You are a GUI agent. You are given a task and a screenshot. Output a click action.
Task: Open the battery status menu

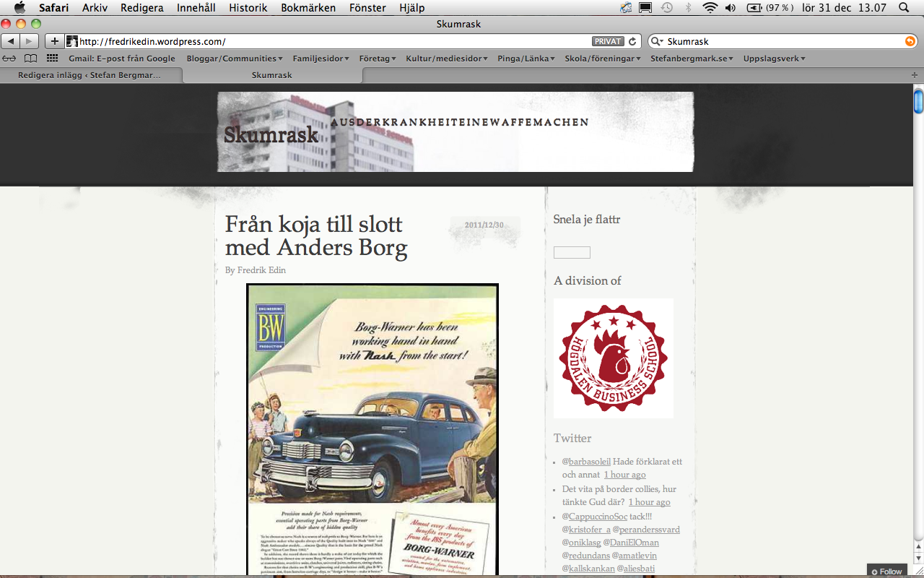pos(770,8)
